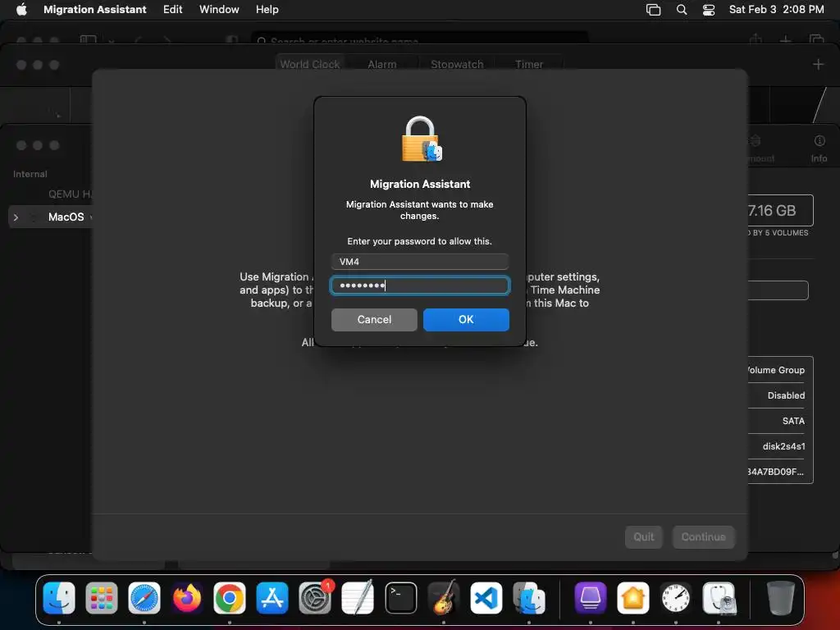Open Home app from the Dock

633,598
